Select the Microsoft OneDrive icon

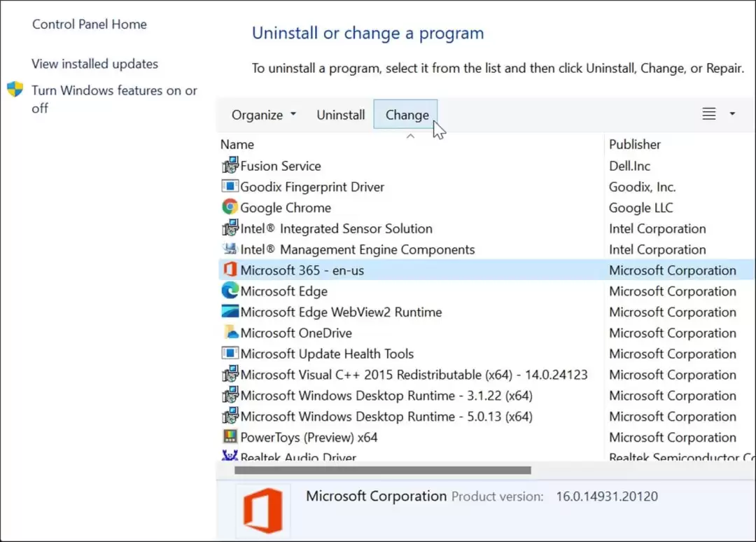[230, 333]
